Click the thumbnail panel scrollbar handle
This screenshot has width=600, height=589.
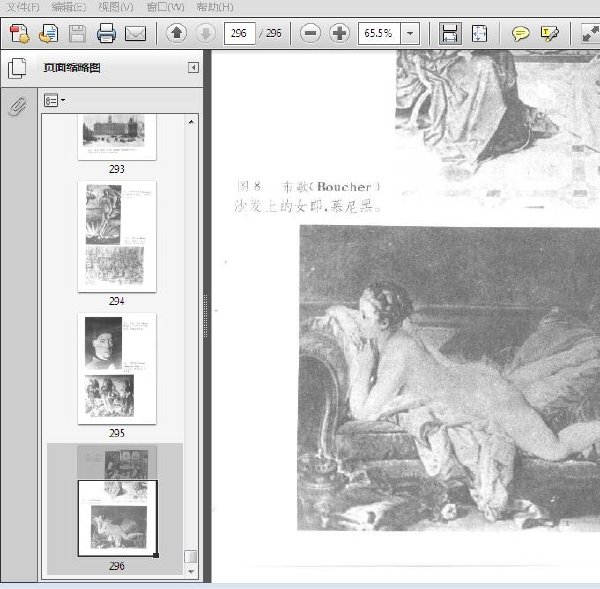[191, 557]
